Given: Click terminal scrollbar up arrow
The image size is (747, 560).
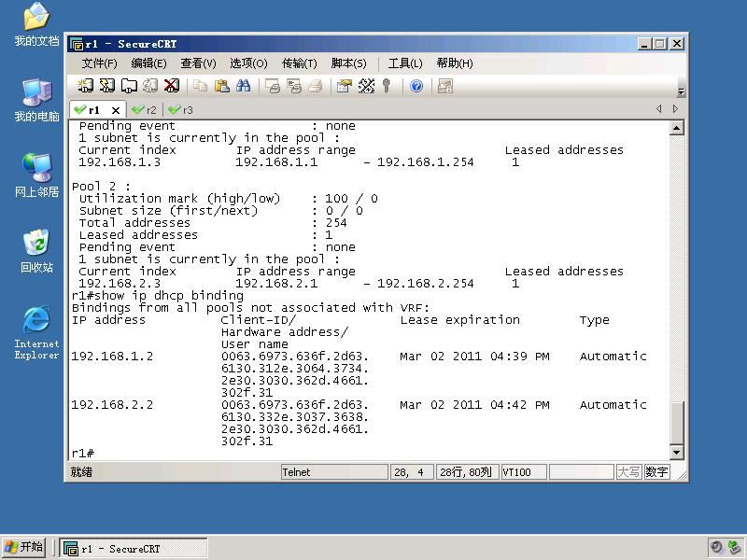Looking at the screenshot, I should coord(676,128).
